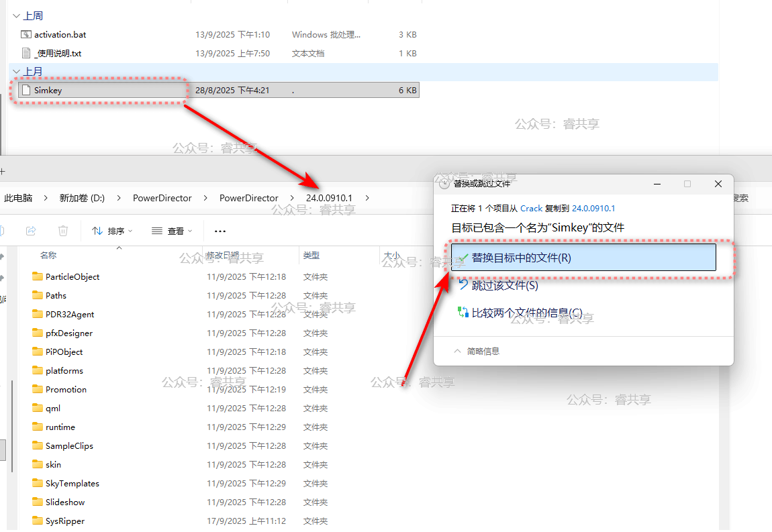Click the date 11/9/2025 下午12:19 of Promotion

click(x=246, y=389)
